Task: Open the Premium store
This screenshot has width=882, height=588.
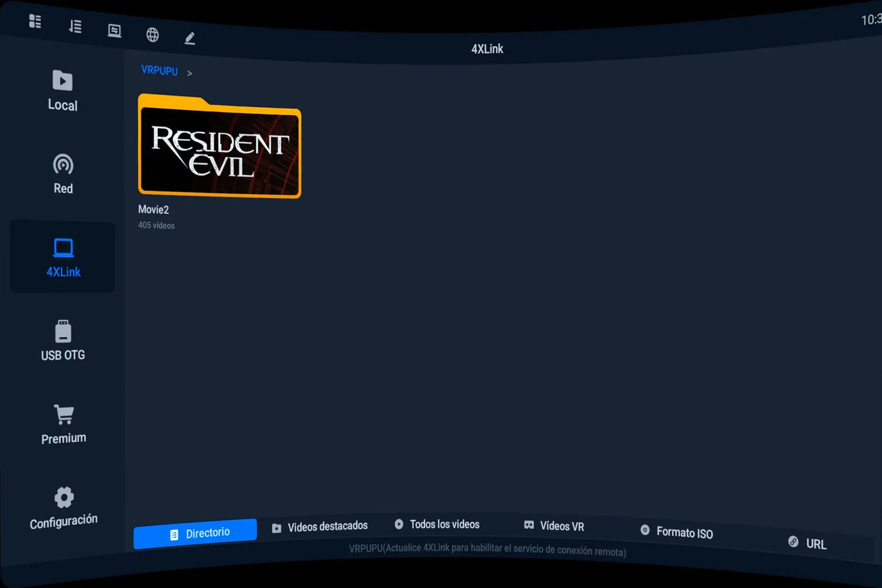Action: (x=64, y=424)
